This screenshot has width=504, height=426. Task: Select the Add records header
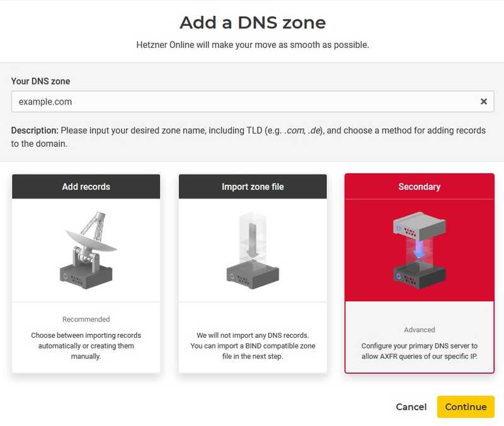tap(86, 187)
